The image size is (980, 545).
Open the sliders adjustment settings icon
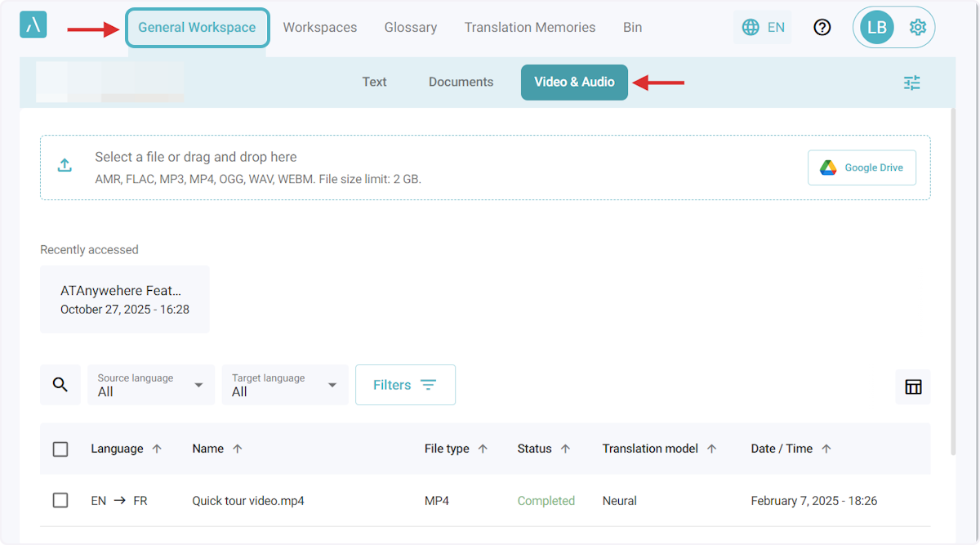[x=911, y=83]
